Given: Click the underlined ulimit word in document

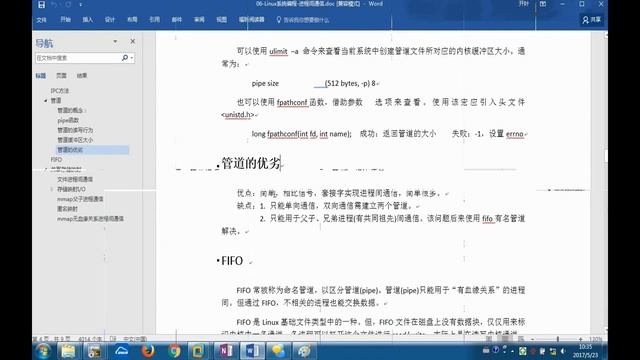Looking at the screenshot, I should (278, 51).
